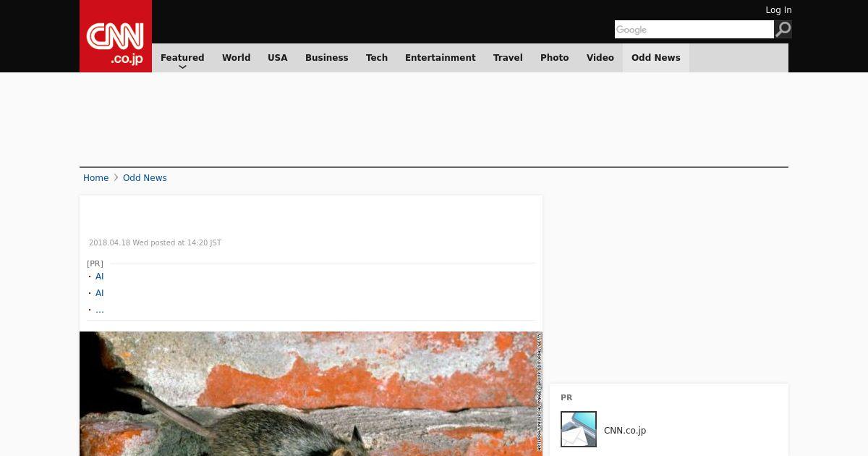Click the post date 2018.04.18 text
The height and width of the screenshot is (456, 868).
pyautogui.click(x=155, y=243)
